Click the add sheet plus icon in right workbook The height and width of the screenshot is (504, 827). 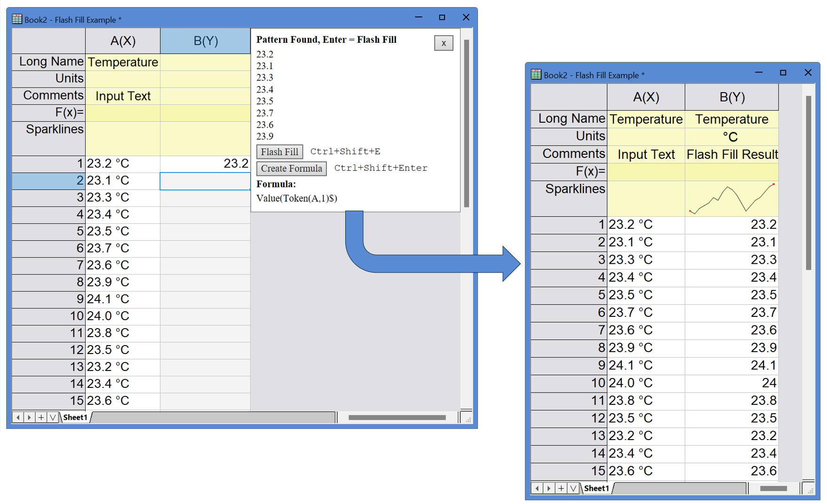[561, 488]
